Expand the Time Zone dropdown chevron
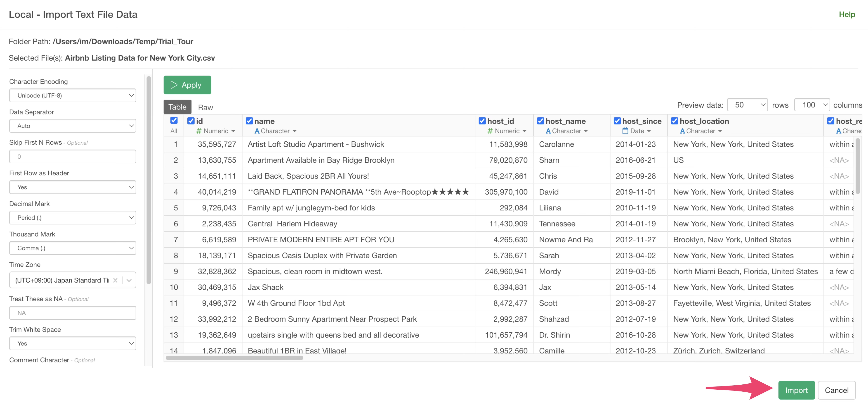868x405 pixels. [129, 280]
